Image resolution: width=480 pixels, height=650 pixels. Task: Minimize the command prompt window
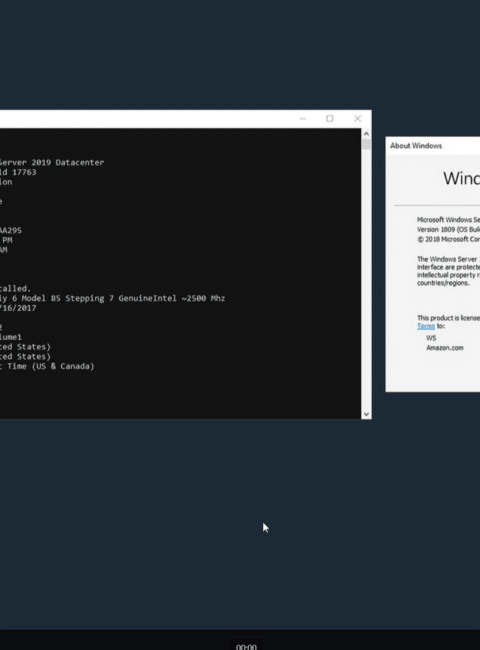click(x=303, y=119)
